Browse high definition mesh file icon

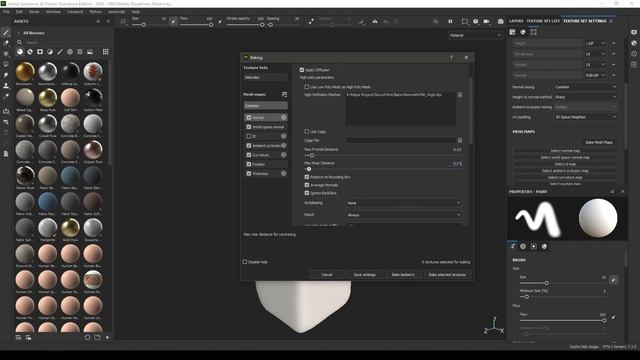coord(460,95)
